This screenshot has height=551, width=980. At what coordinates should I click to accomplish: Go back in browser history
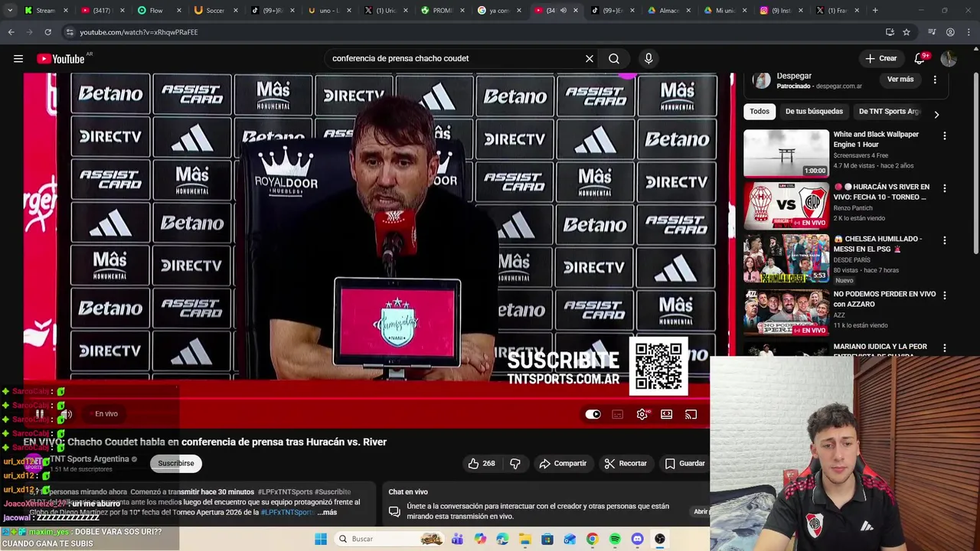(11, 32)
